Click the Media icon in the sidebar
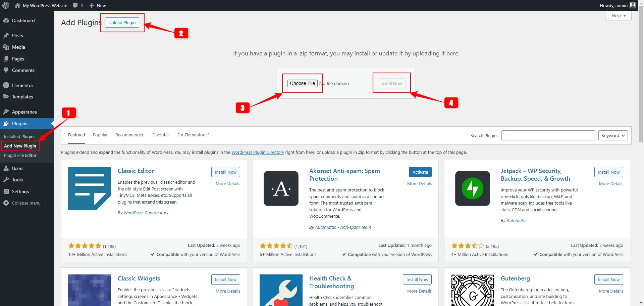 point(6,47)
